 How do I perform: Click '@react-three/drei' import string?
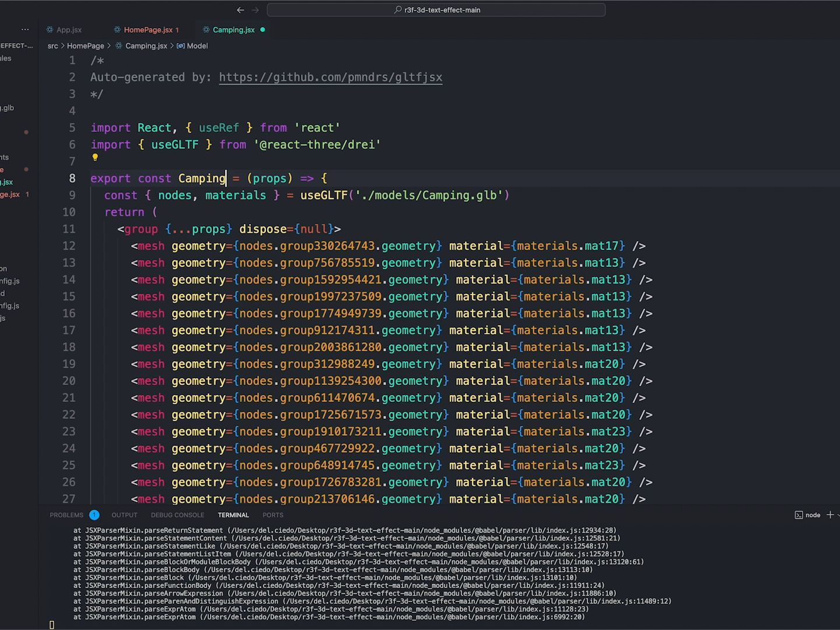click(x=317, y=145)
